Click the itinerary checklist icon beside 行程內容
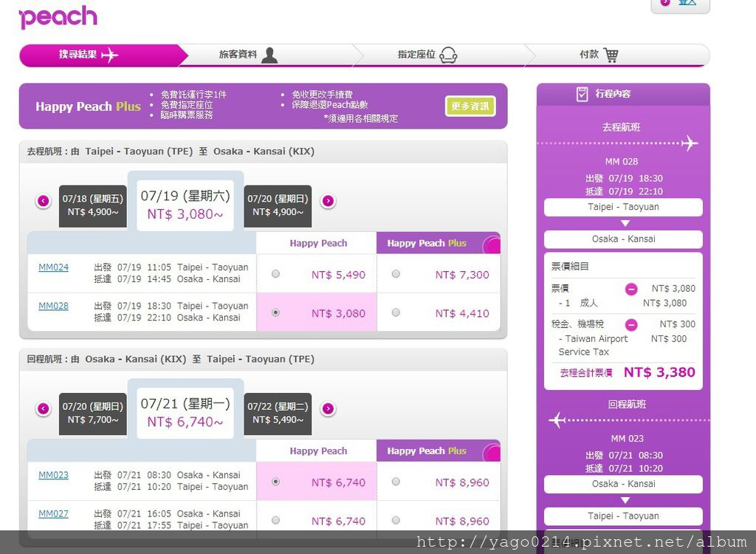This screenshot has width=756, height=554. pyautogui.click(x=583, y=94)
